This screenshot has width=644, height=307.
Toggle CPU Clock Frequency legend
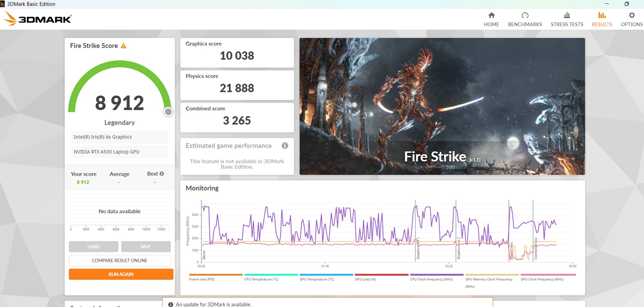click(x=437, y=277)
